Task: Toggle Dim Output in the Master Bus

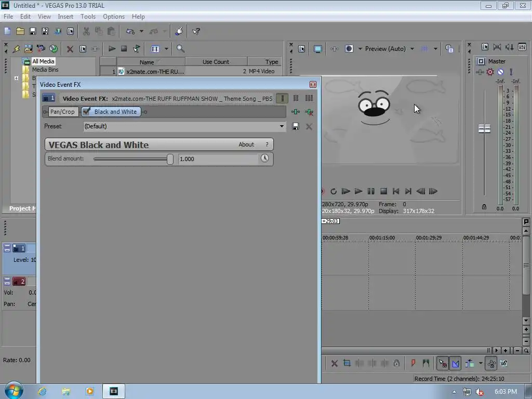Action: (x=510, y=47)
